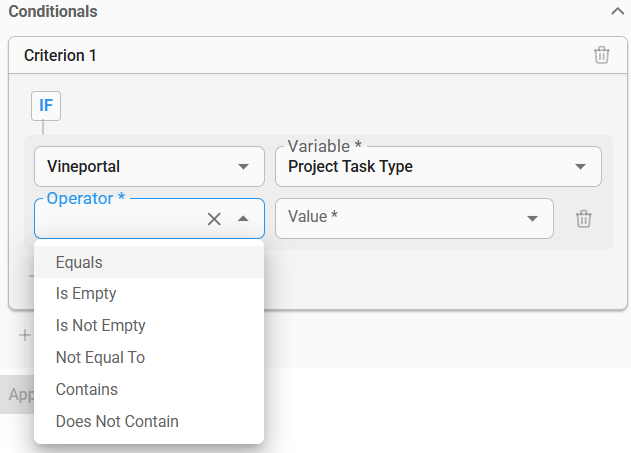Remove the condition row with trash icon

coord(584,219)
